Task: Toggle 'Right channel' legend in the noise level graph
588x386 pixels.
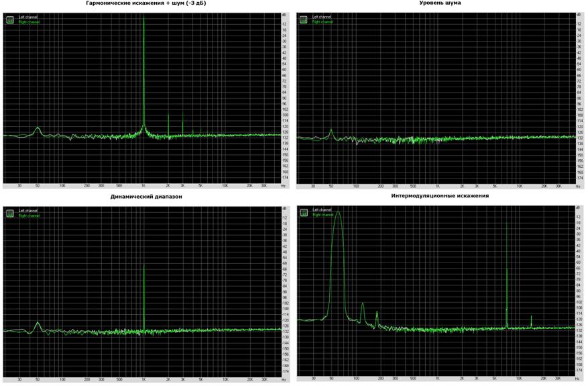Action: (322, 22)
